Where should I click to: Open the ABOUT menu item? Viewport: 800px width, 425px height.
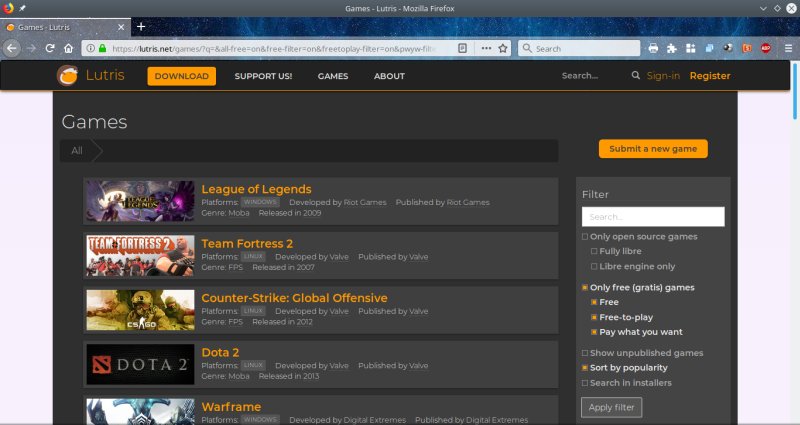389,76
